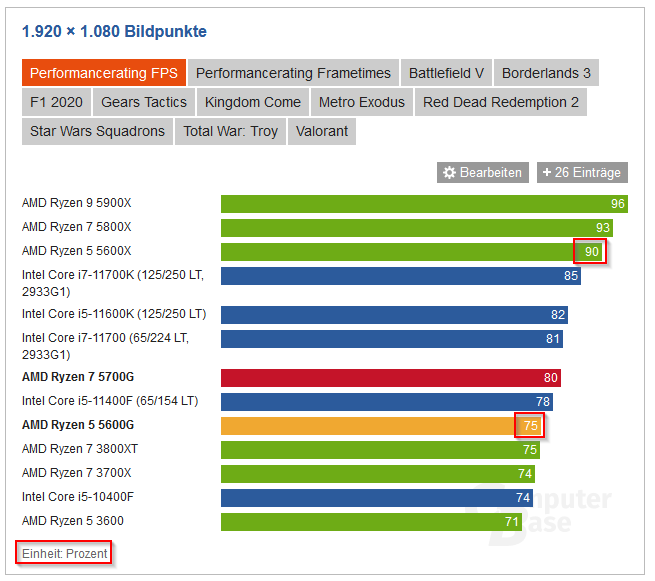
Task: Click the 1.920 × 1.080 Bildpunkte heading
Action: coord(114,31)
